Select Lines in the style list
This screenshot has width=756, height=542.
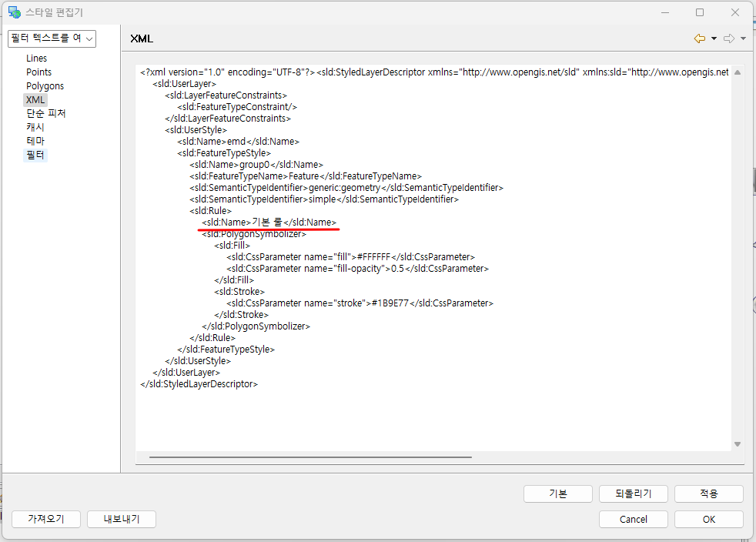pyautogui.click(x=37, y=59)
